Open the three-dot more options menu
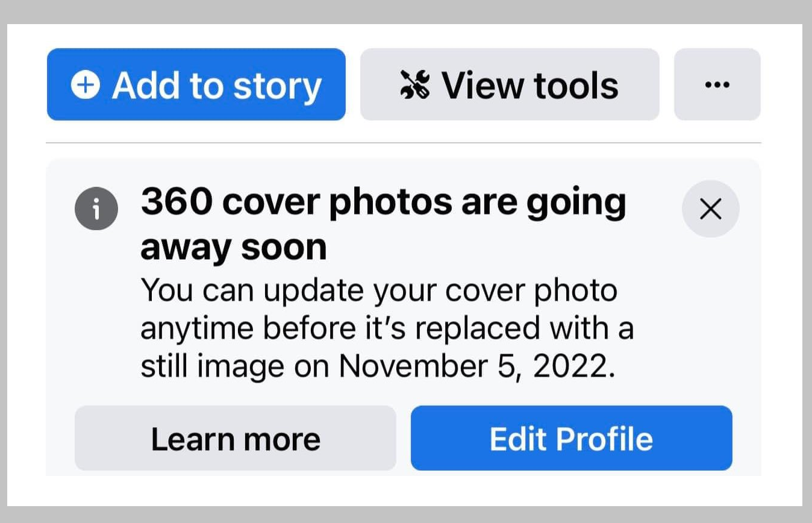This screenshot has height=523, width=812. pyautogui.click(x=717, y=84)
